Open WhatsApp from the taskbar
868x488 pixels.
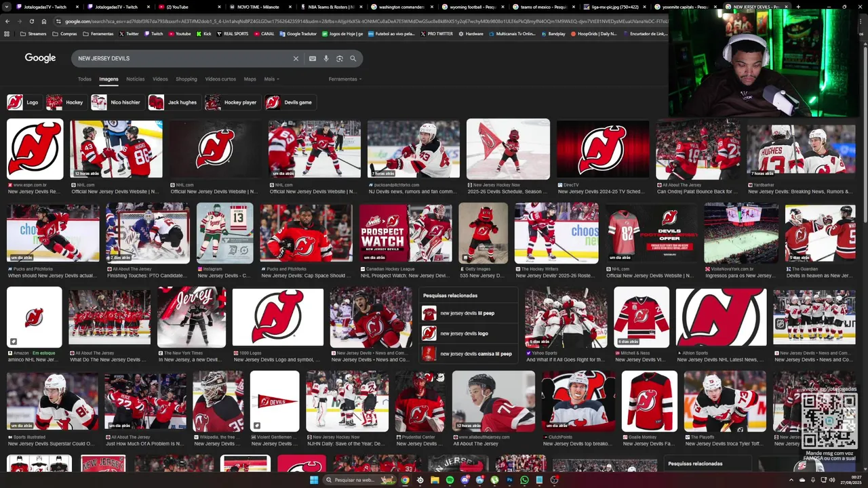524,480
